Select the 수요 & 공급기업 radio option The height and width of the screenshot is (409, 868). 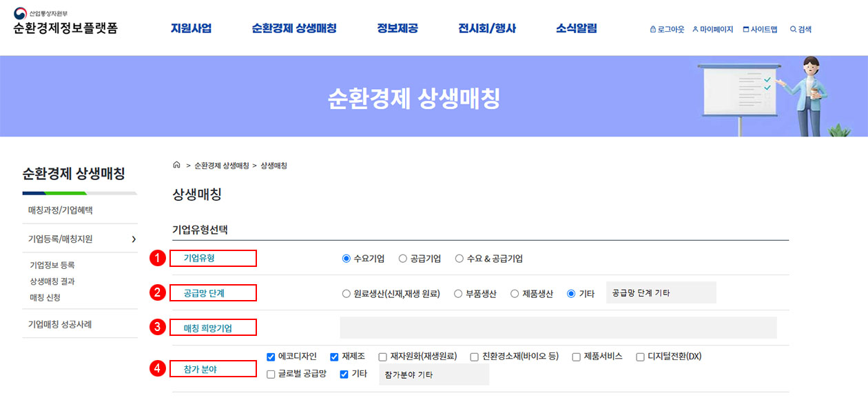(459, 259)
